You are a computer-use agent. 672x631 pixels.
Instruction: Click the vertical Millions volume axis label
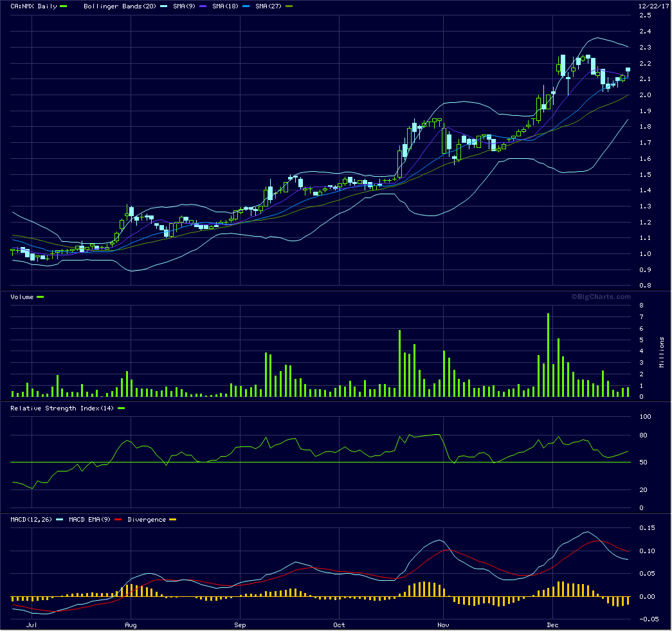(662, 352)
